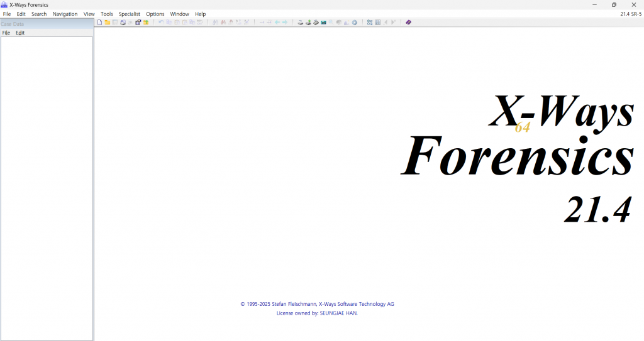Click the Go To Offset arrow icon
This screenshot has width=644, height=341.
click(262, 23)
